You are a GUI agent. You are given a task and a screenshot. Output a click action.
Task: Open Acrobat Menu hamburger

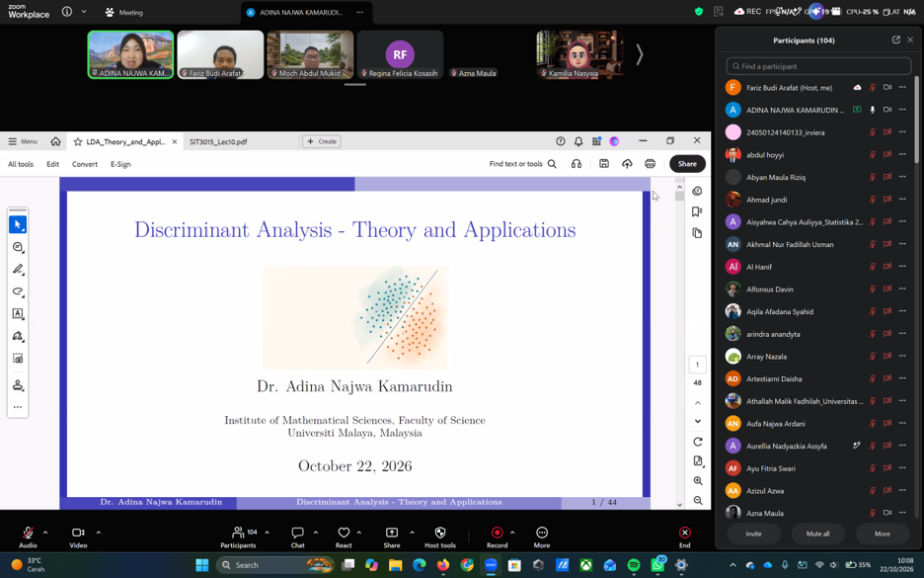tap(23, 141)
